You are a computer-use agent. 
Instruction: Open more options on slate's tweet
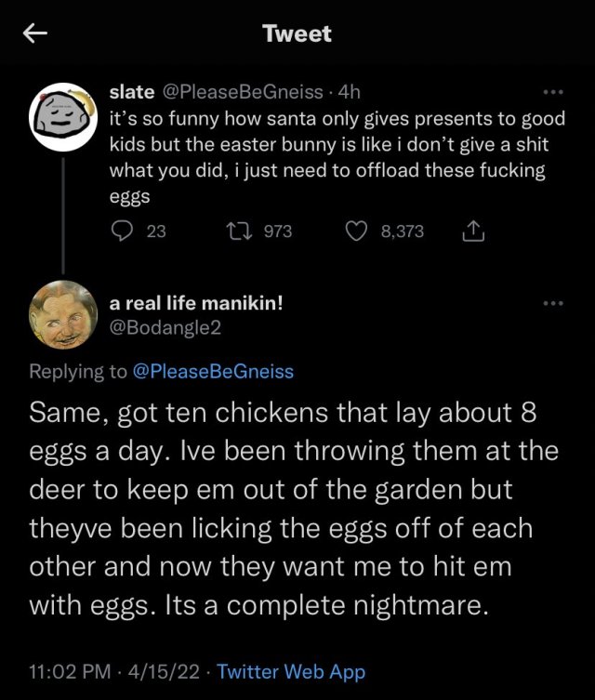(x=552, y=92)
